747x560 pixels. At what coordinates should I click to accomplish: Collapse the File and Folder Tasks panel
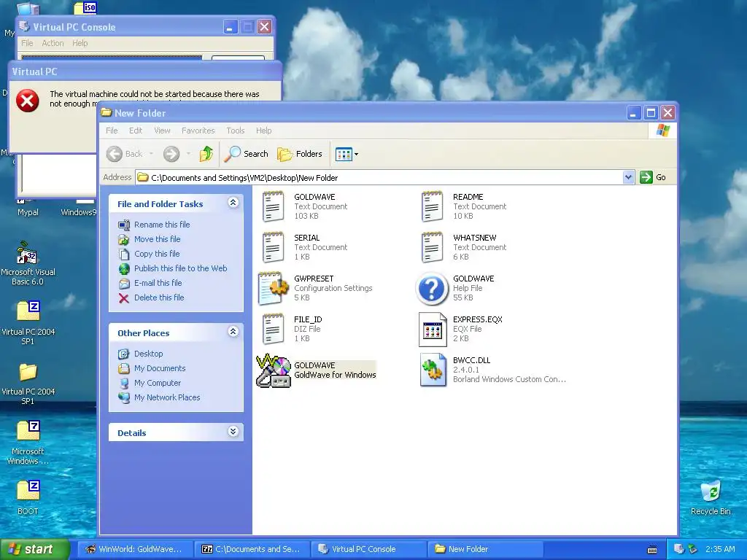pos(233,203)
